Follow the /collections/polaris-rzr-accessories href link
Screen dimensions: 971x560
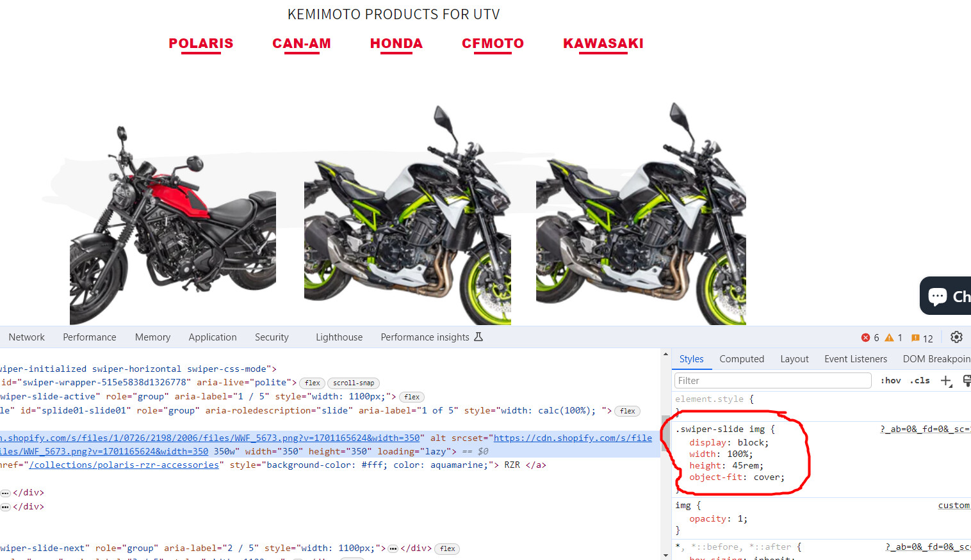124,465
